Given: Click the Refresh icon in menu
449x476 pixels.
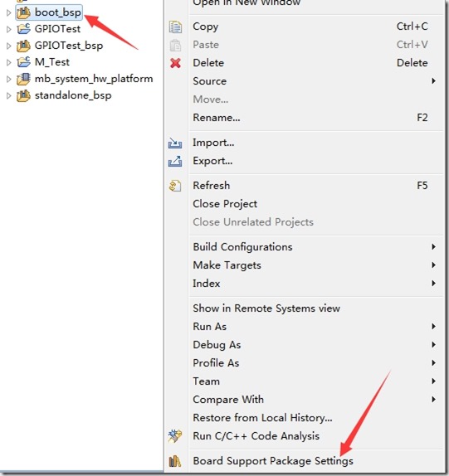Looking at the screenshot, I should (x=175, y=186).
